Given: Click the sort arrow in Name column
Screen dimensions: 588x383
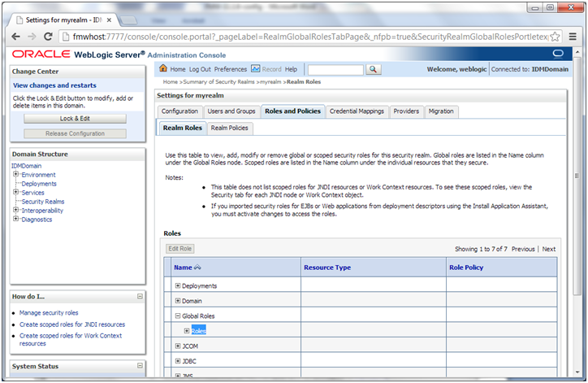Looking at the screenshot, I should tap(197, 268).
